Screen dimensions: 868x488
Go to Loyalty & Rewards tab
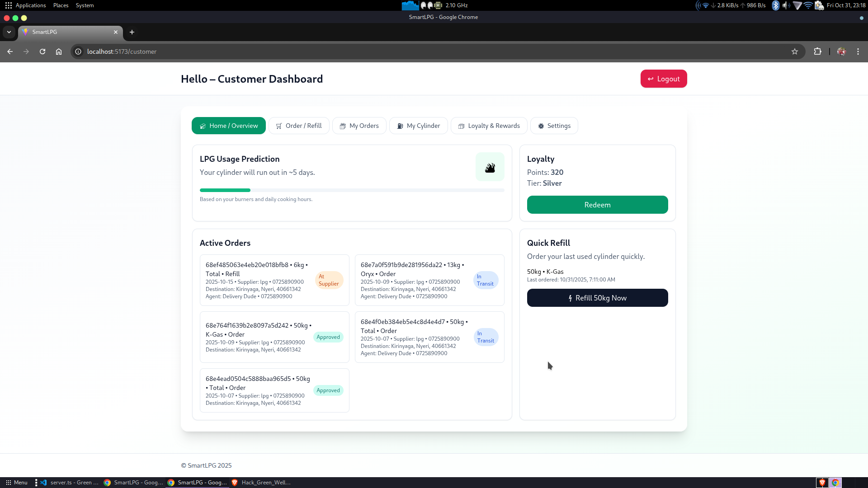point(489,126)
